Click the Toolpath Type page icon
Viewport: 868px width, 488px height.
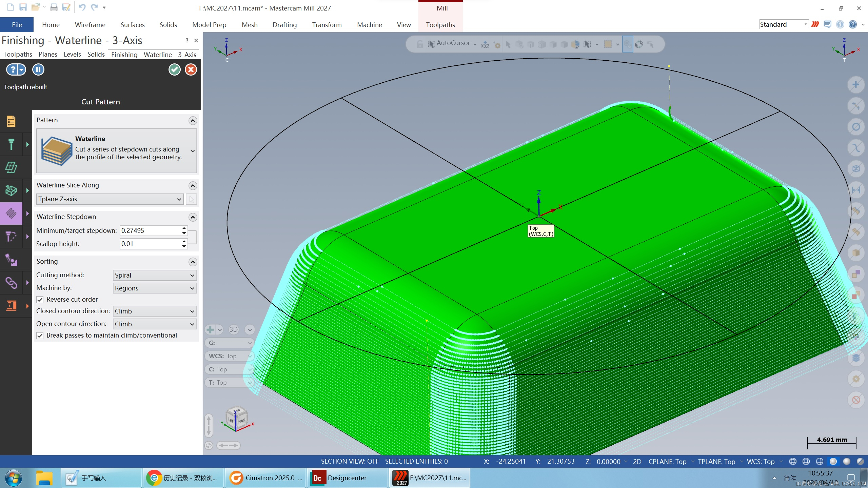click(11, 121)
